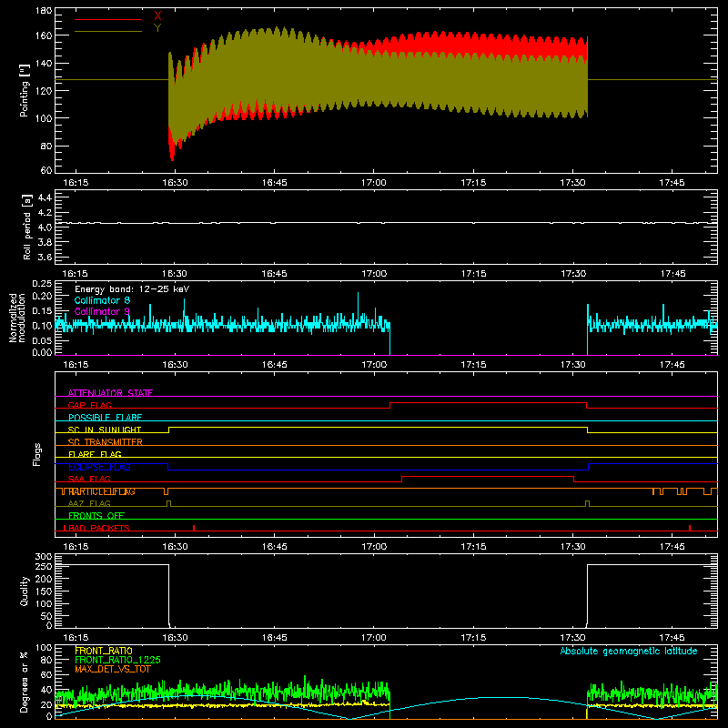The width and height of the screenshot is (728, 728).
Task: Click the ECLIPSE_FLAG label
Action: 99,467
